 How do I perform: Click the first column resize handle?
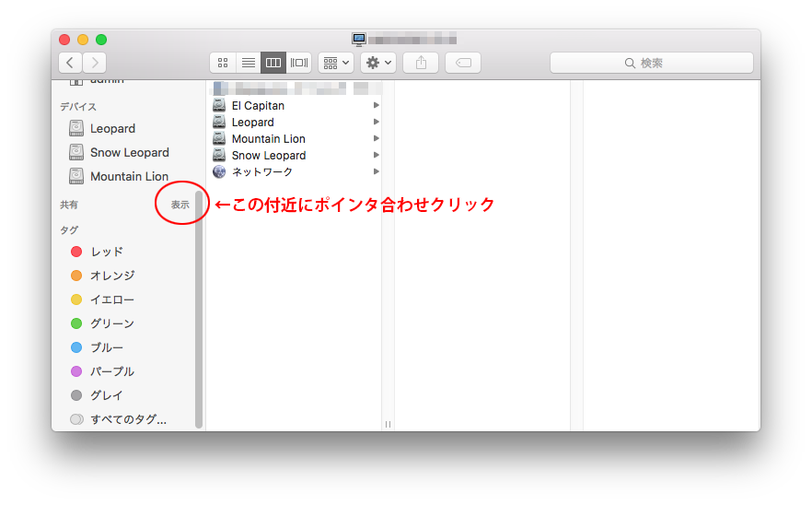(388, 424)
